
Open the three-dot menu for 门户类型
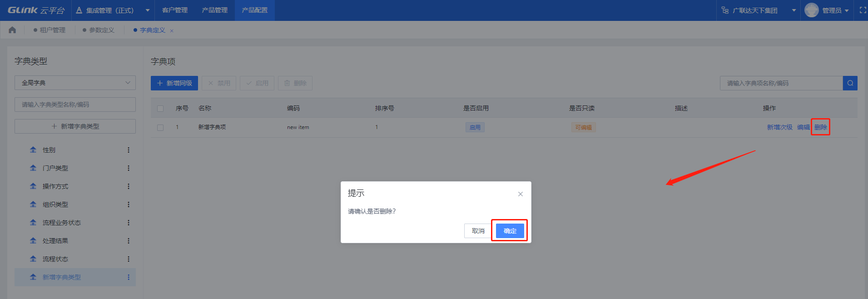(129, 168)
